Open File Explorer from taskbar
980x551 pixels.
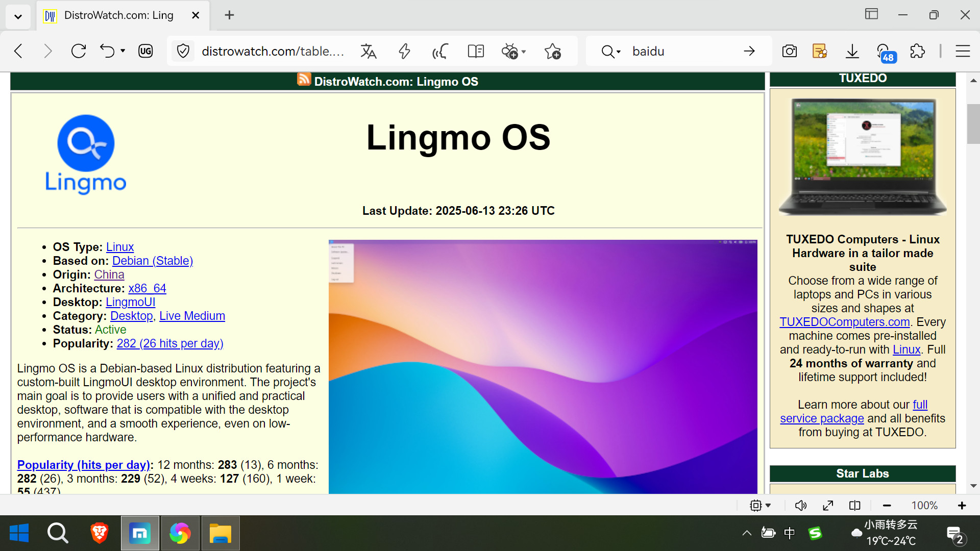pyautogui.click(x=220, y=533)
